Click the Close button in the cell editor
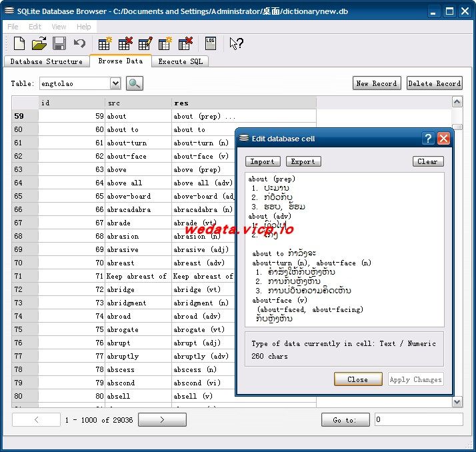Image resolution: width=476 pixels, height=452 pixels. [358, 379]
